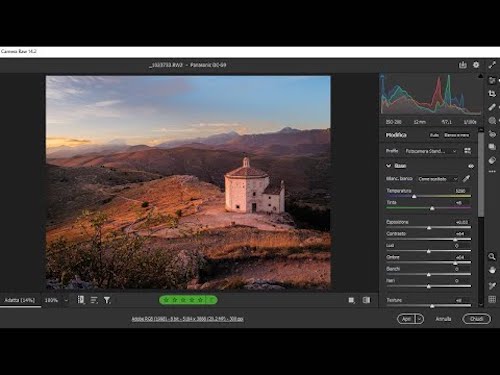The height and width of the screenshot is (375, 500).
Task: Collapse the Base section chevron
Action: 388,166
